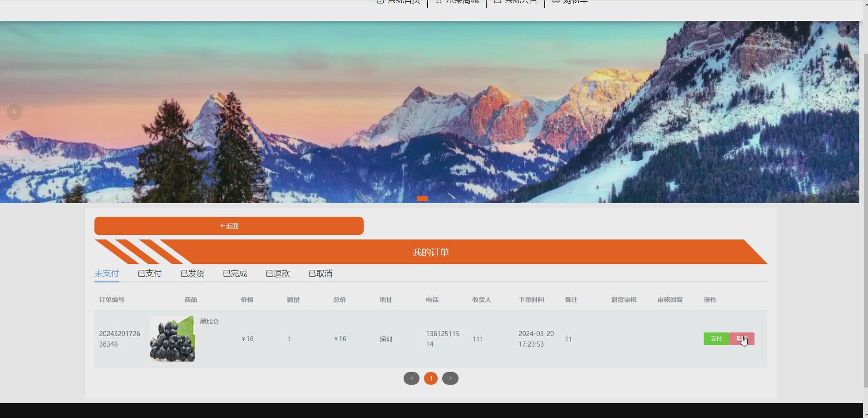This screenshot has width=868, height=418.
Task: Show the previous carousel banner image
Action: pyautogui.click(x=15, y=112)
